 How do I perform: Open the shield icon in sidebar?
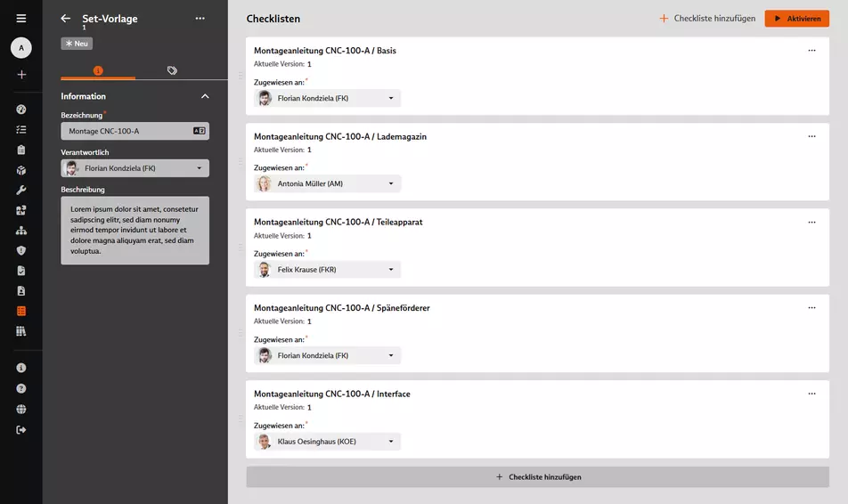21,250
